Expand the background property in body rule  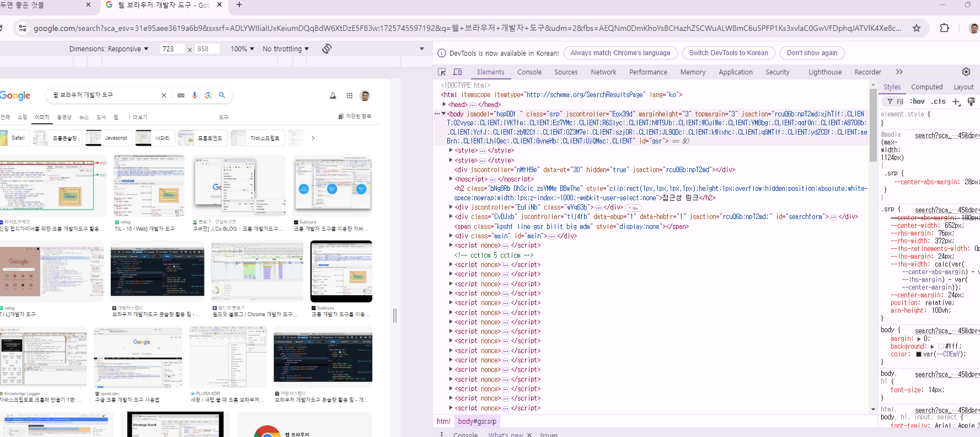[933, 347]
